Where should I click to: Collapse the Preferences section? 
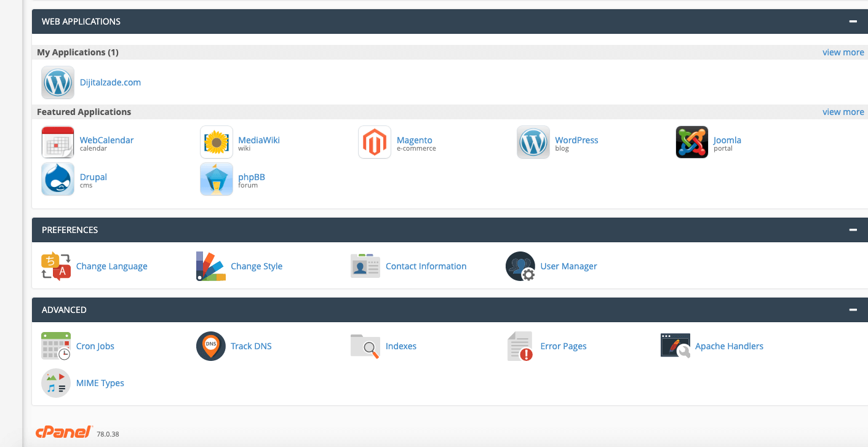click(x=853, y=230)
